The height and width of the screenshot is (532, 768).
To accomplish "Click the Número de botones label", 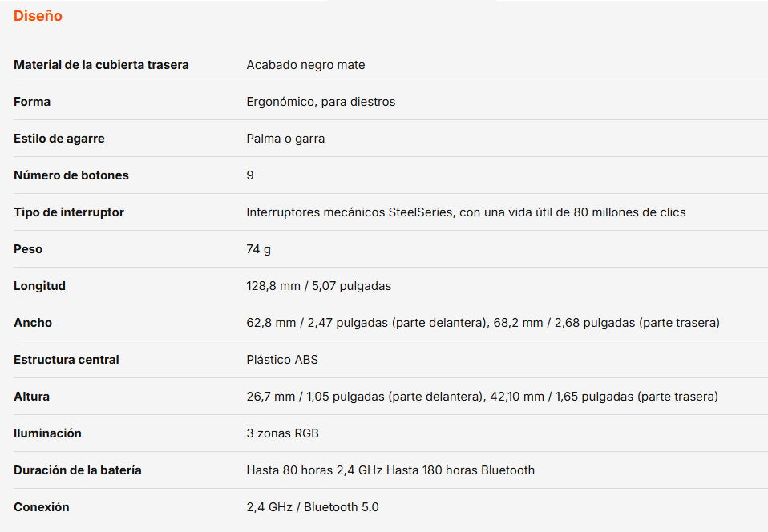I will [x=71, y=175].
